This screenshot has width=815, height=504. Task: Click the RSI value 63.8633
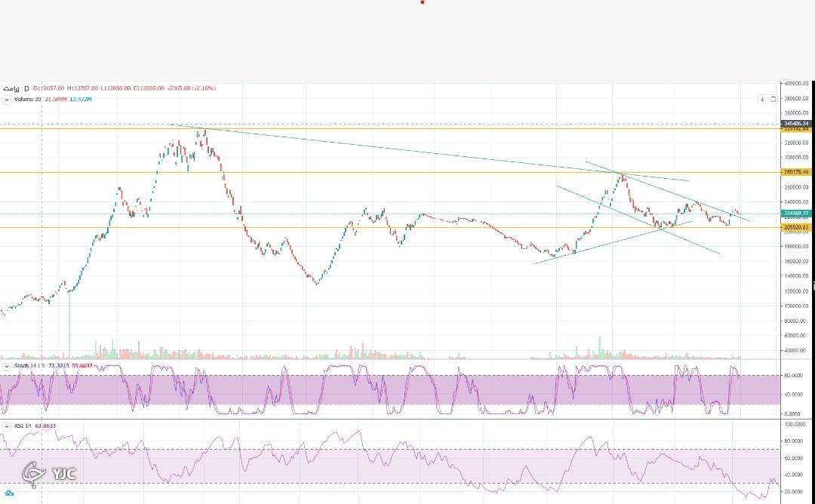click(x=45, y=426)
